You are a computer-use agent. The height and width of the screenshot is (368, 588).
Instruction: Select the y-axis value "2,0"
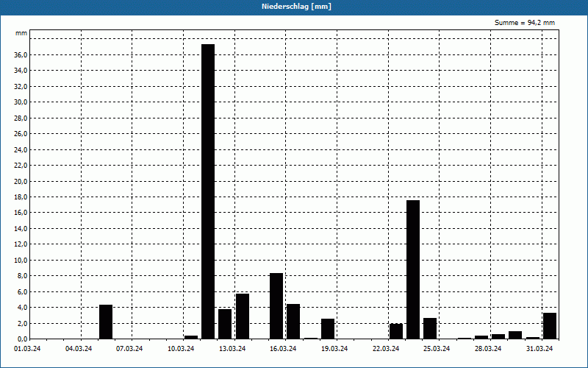pos(22,323)
